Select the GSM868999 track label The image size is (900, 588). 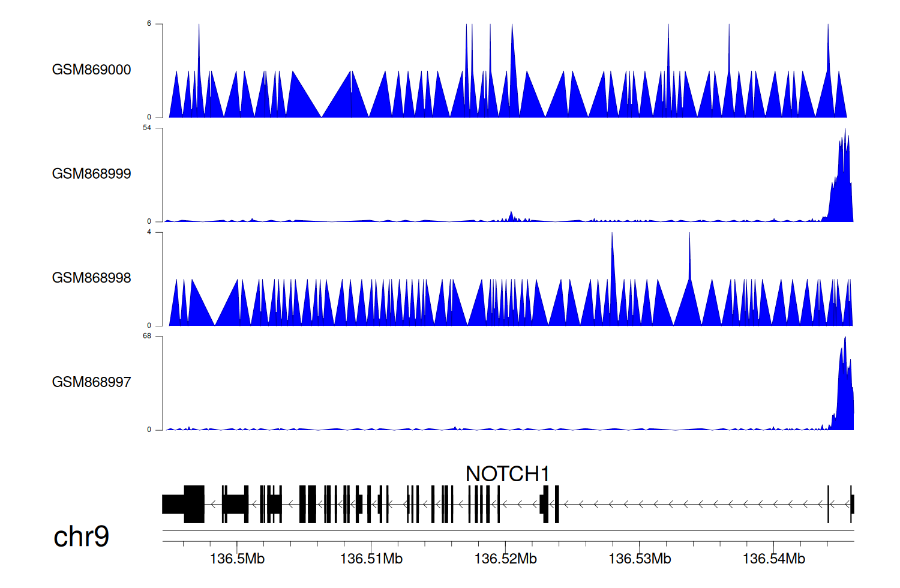(x=91, y=174)
